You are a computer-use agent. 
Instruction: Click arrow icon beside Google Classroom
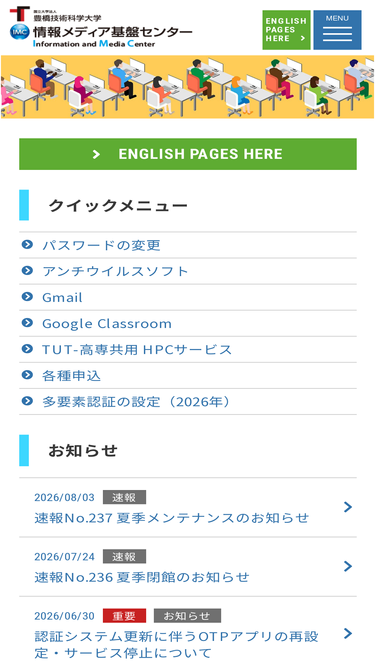point(27,323)
